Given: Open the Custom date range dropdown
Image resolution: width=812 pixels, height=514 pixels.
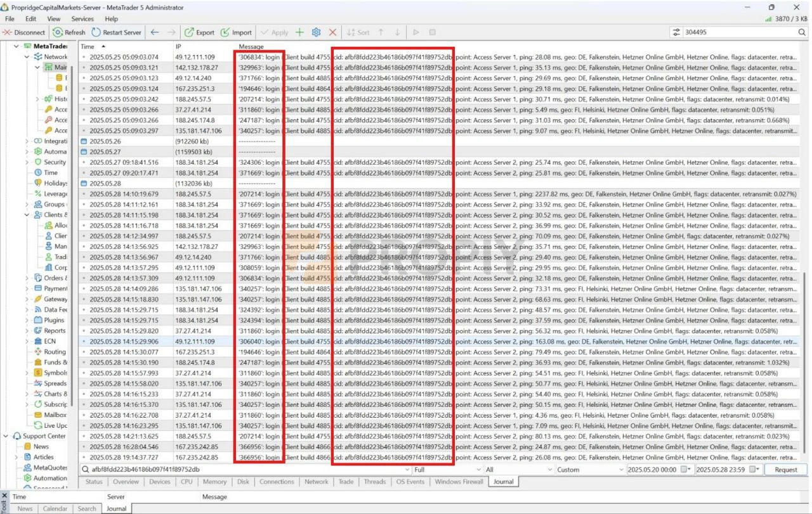Looking at the screenshot, I should pyautogui.click(x=590, y=470).
